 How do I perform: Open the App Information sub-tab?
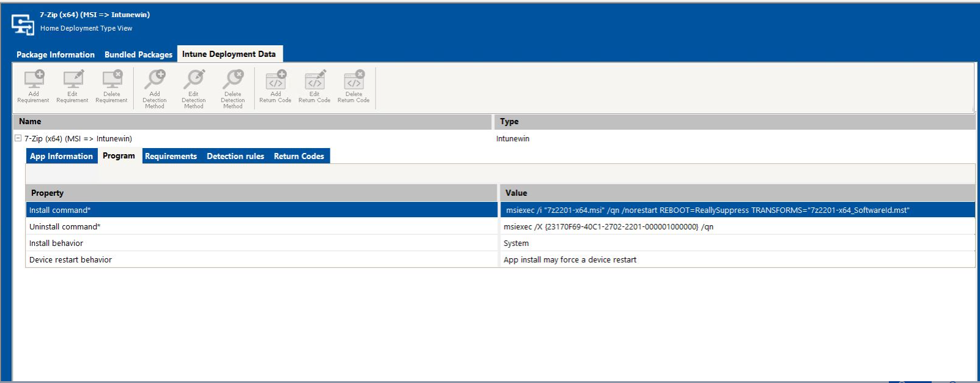tap(61, 156)
